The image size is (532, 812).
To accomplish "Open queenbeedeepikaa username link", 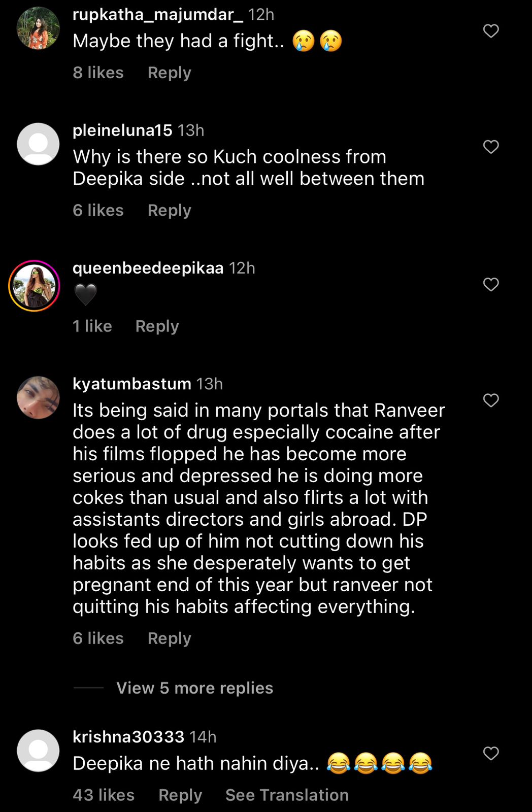I will (x=148, y=268).
